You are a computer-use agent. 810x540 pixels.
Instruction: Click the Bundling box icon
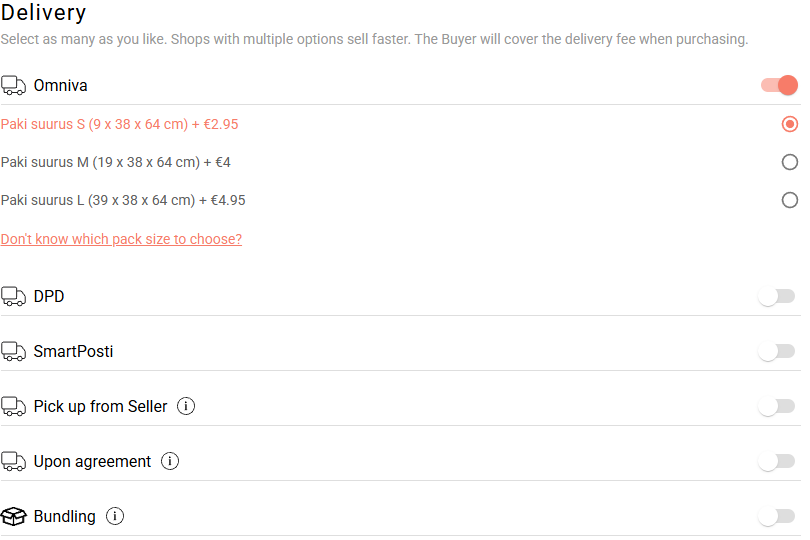click(x=14, y=516)
